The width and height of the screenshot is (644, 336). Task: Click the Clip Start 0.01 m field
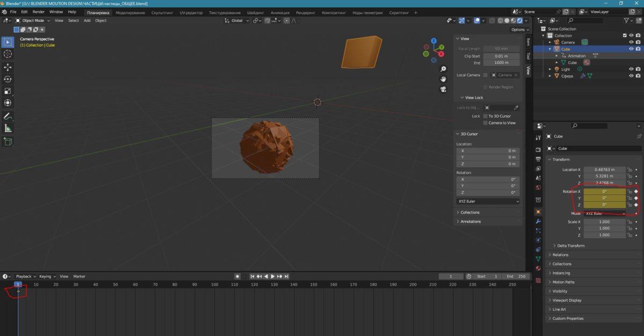click(501, 56)
